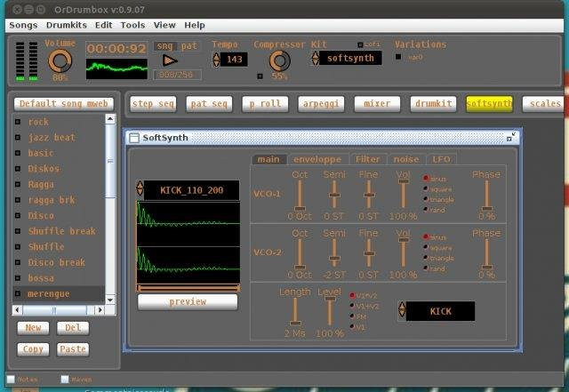Click the VCO-1 Vol slider

(404, 191)
